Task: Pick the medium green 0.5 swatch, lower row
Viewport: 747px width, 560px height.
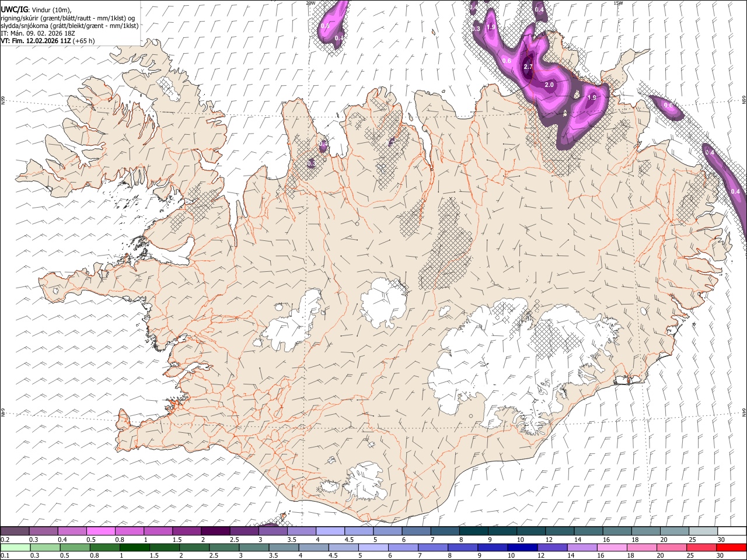Action: 74,547
